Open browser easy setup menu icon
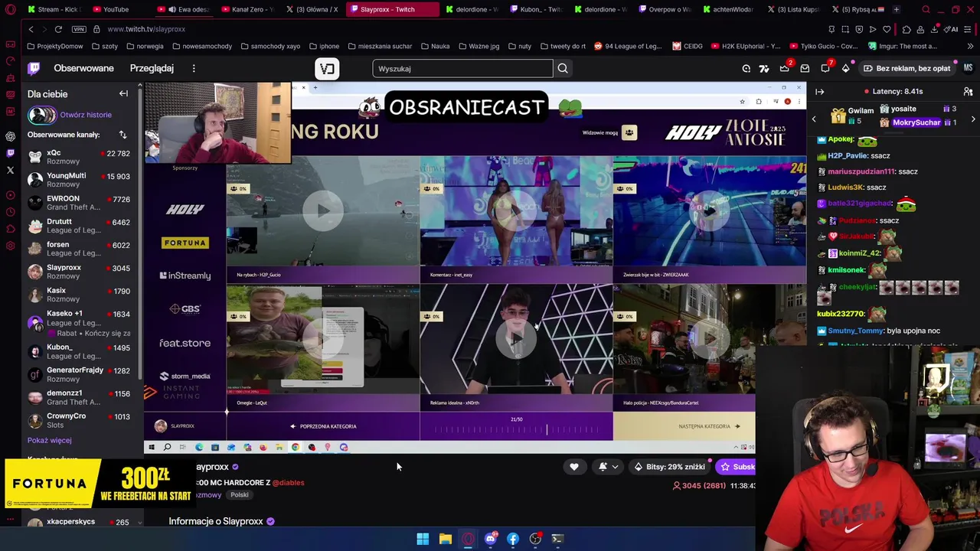The height and width of the screenshot is (551, 980). (x=969, y=29)
